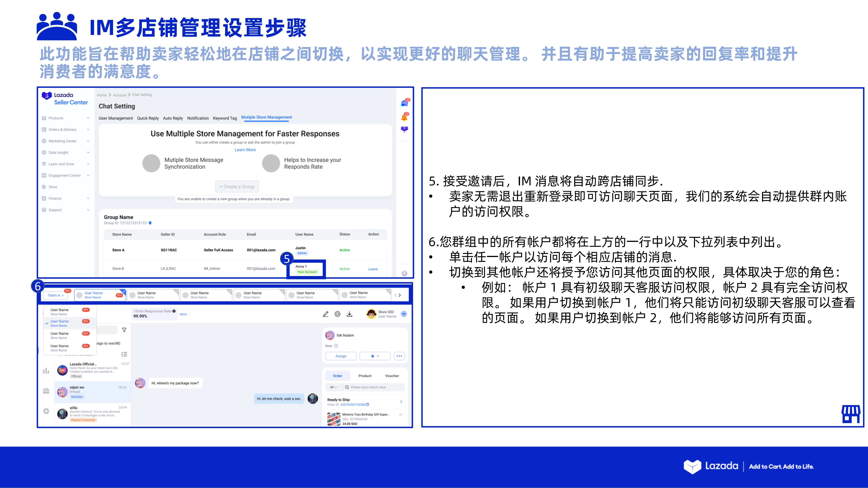
Task: Copy the Group ID using the copy icon
Action: 150,223
